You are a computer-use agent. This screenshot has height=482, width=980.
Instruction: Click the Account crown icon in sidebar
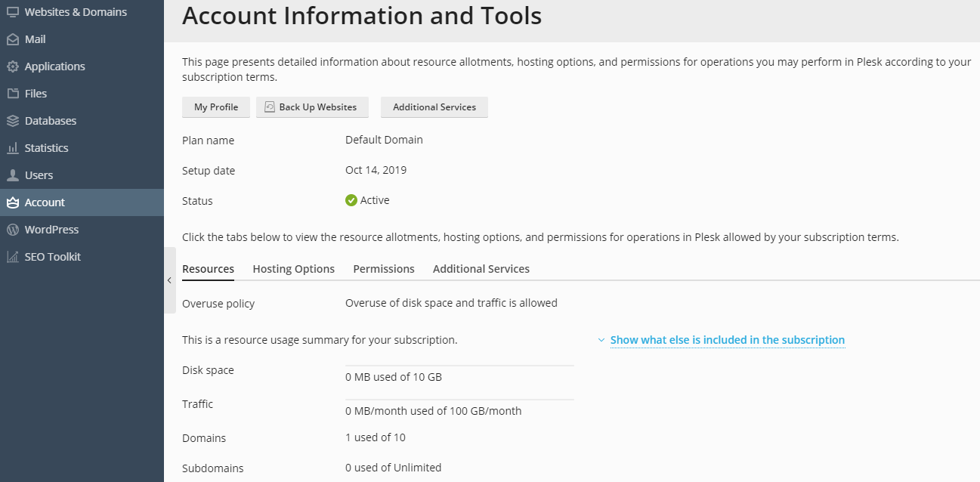(13, 202)
